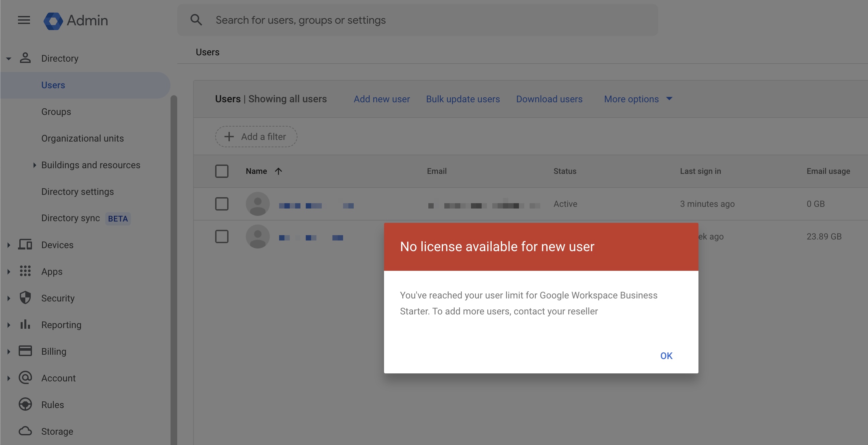868x445 pixels.
Task: Expand the Devices section arrow
Action: (x=9, y=245)
